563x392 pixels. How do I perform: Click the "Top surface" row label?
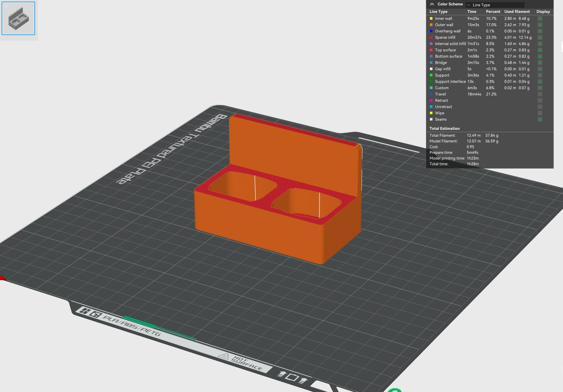[x=445, y=50]
